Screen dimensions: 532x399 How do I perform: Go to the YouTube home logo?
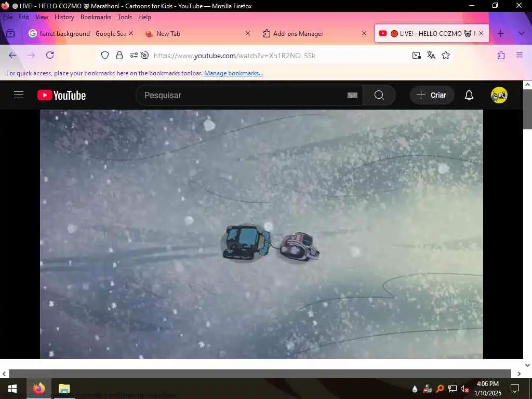click(61, 96)
